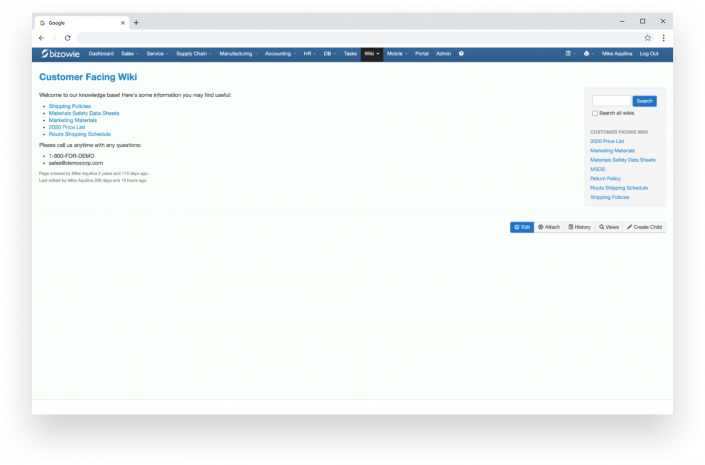Viewport: 705px width, 465px height.
Task: Open sidebar Marketing Materials link
Action: tap(612, 151)
